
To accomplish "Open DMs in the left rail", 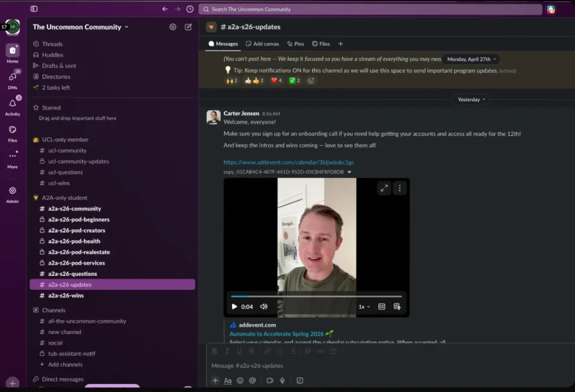I will coord(13,80).
